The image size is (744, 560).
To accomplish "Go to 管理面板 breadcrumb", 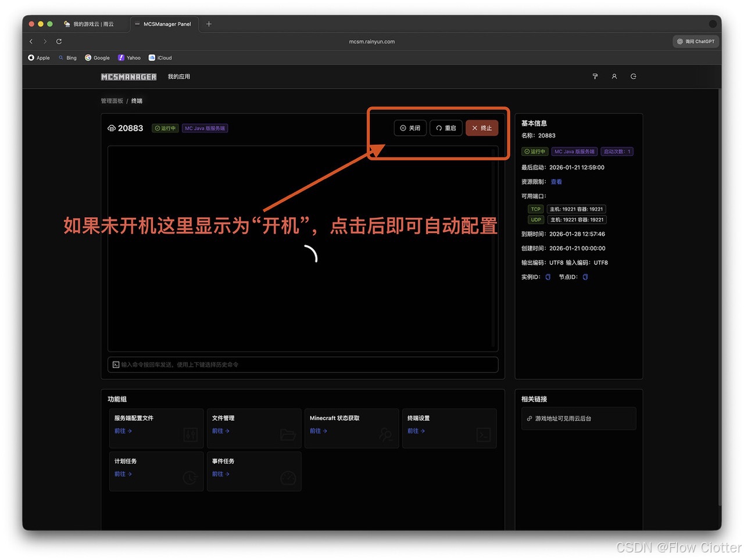I will click(x=112, y=101).
